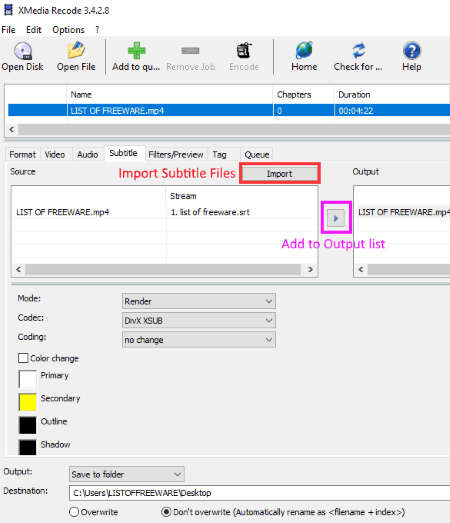
Task: Select the Don't overwrite radio option
Action: (166, 512)
